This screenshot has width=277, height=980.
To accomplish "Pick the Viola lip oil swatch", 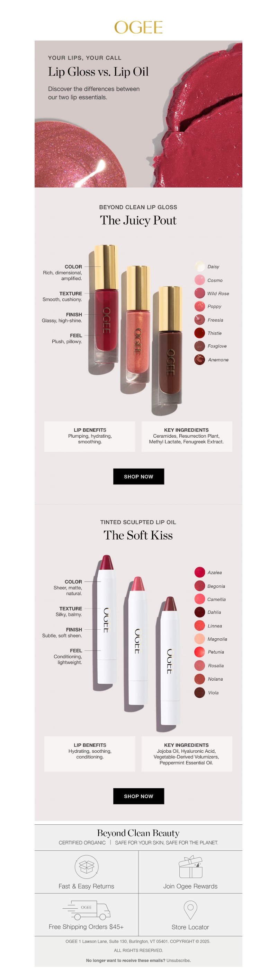I will (199, 692).
